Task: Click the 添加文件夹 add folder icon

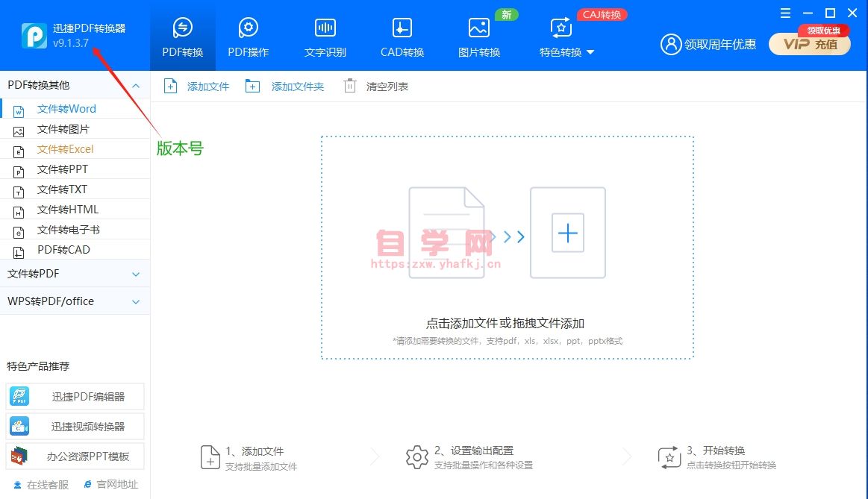Action: pyautogui.click(x=253, y=87)
